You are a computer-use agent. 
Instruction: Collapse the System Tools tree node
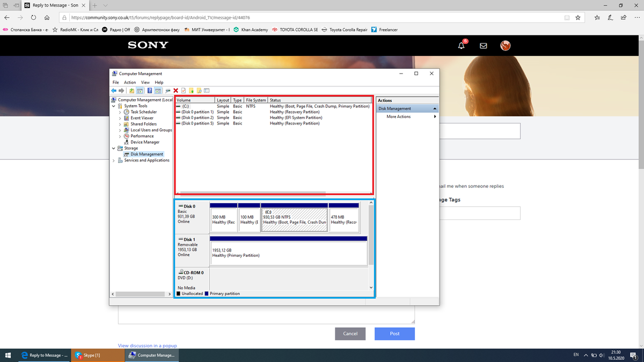[x=114, y=106]
